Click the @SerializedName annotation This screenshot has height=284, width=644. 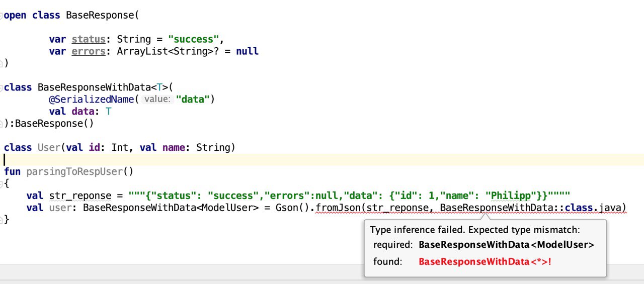pyautogui.click(x=92, y=100)
